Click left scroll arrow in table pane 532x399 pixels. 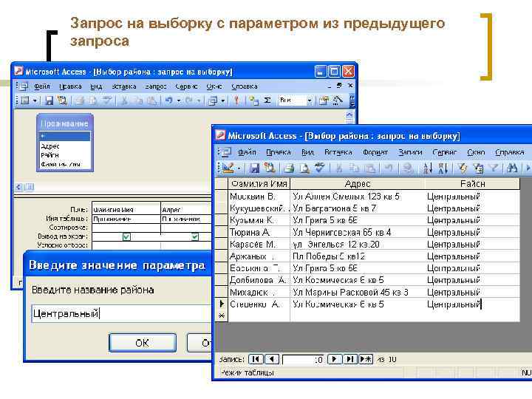pos(19,187)
